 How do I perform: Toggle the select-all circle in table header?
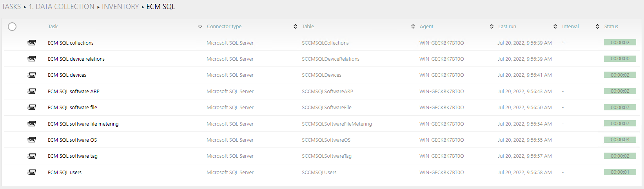[x=12, y=27]
